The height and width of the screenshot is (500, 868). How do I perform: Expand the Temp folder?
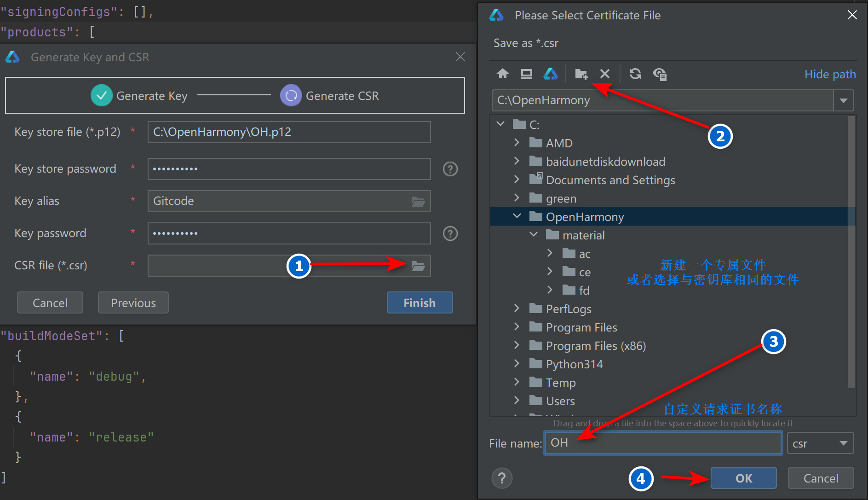pos(517,382)
